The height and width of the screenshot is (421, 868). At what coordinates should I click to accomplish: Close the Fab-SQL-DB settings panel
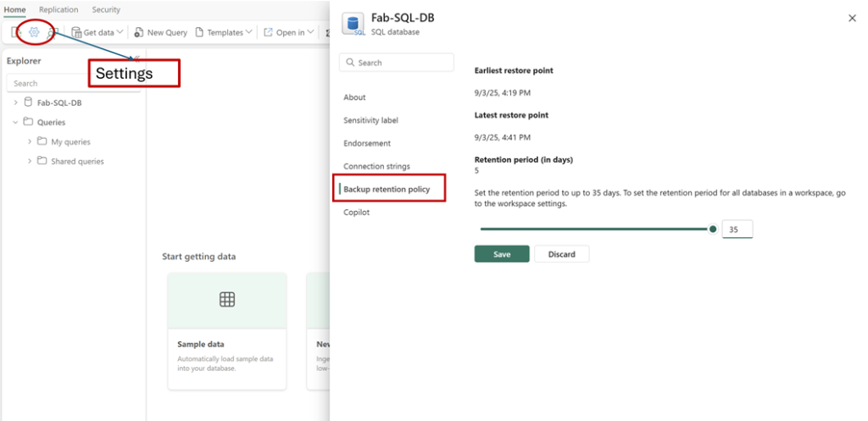tap(852, 18)
